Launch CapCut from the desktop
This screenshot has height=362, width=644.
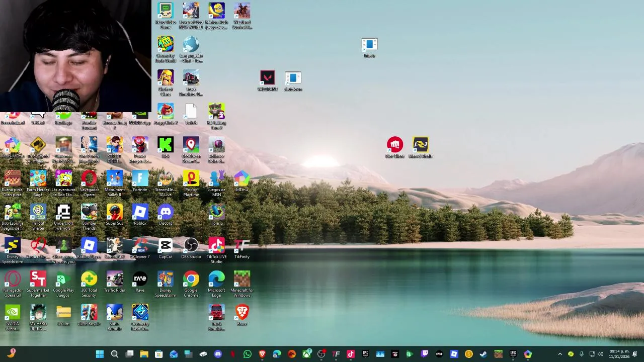click(166, 248)
